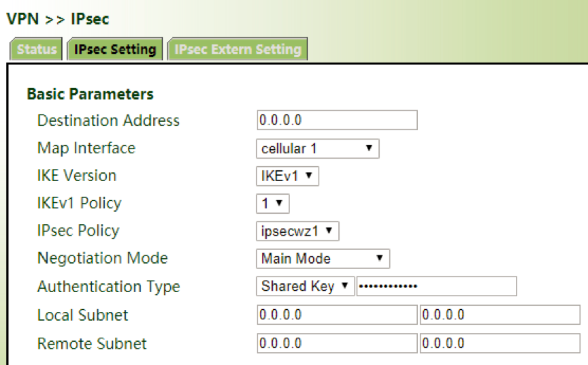Image resolution: width=588 pixels, height=365 pixels.
Task: Select the IPsec Setting tab
Action: tap(115, 50)
